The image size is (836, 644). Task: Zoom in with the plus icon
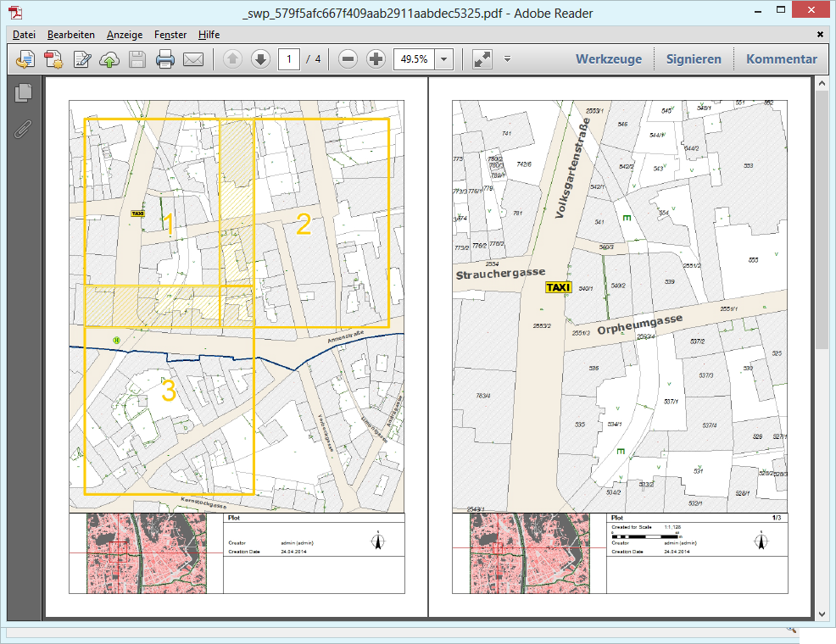click(376, 59)
